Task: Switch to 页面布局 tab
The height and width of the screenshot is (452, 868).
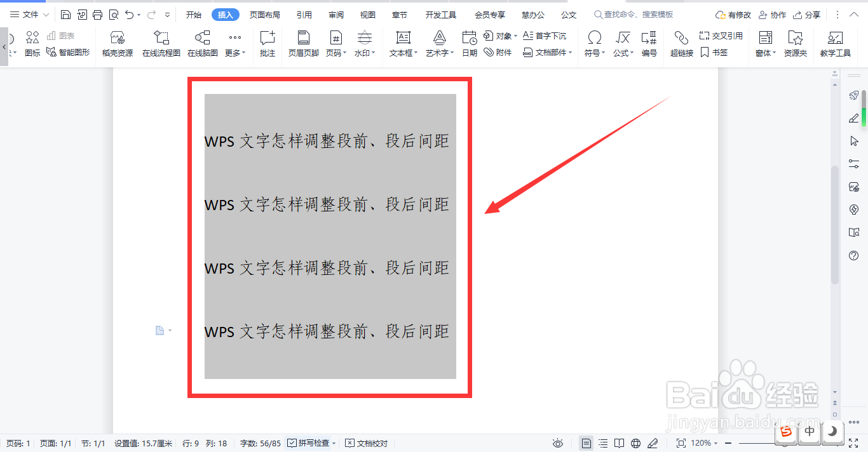Action: click(x=265, y=15)
